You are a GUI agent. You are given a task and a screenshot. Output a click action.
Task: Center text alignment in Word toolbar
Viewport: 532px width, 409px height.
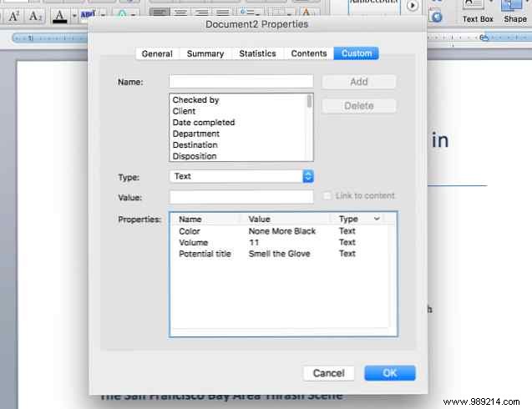pyautogui.click(x=180, y=13)
